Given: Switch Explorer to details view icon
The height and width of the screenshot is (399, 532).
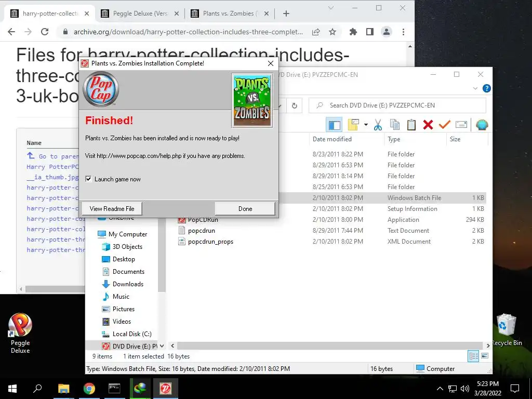Looking at the screenshot, I should click(473, 356).
